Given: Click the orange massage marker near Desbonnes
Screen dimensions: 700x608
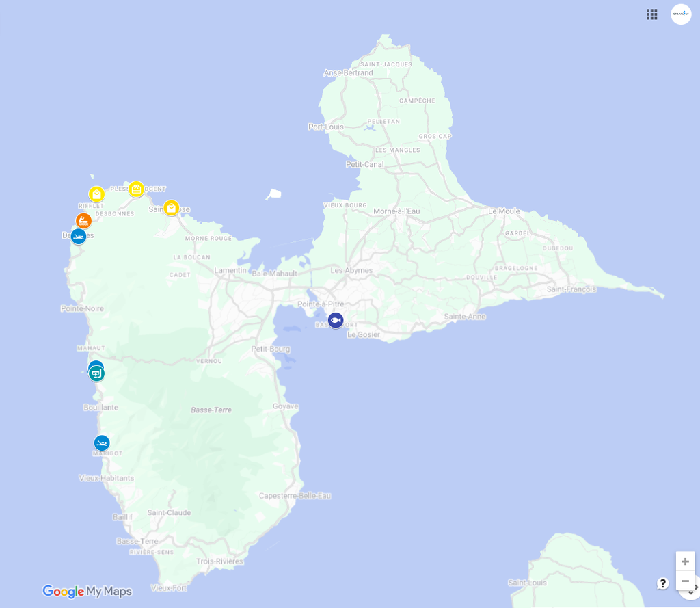Looking at the screenshot, I should (x=83, y=220).
